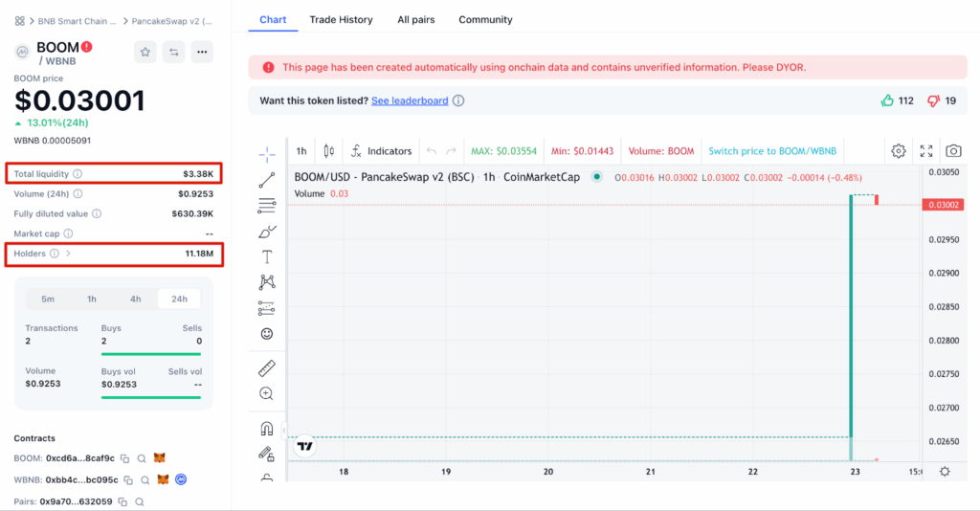Add WBNB to MetaMask via fox icon
Viewport: 980px width, 511px height.
pyautogui.click(x=163, y=479)
